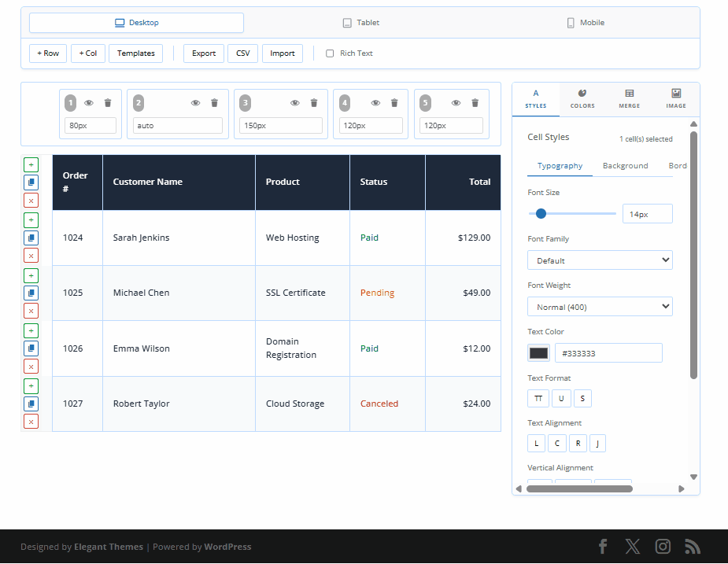The height and width of the screenshot is (564, 728).
Task: Click the RSS feed icon in the footer
Action: (693, 547)
